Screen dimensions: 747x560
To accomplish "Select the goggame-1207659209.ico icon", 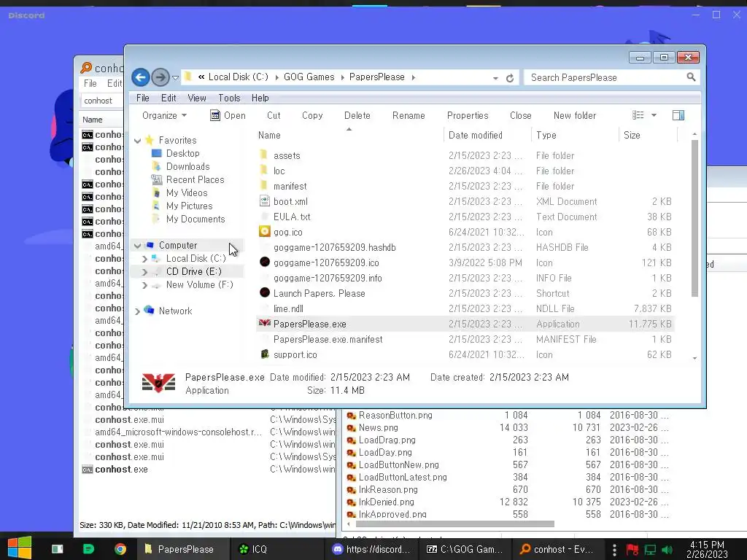I will pyautogui.click(x=264, y=262).
